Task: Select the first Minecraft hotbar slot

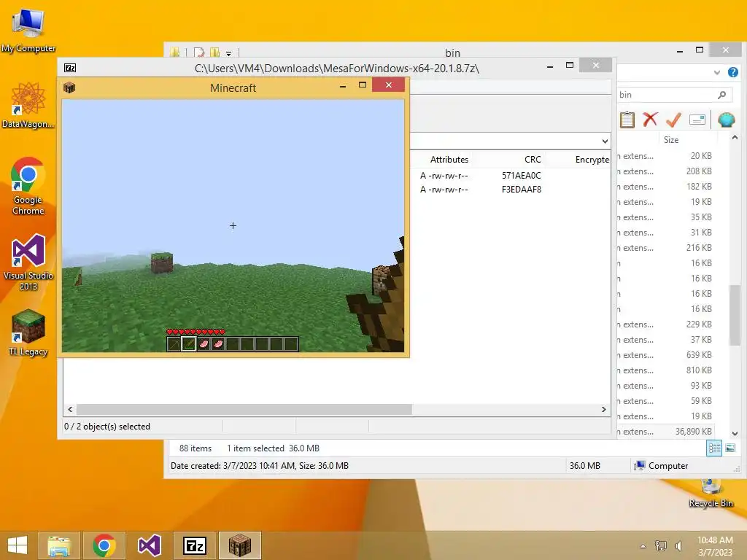Action: [x=174, y=344]
